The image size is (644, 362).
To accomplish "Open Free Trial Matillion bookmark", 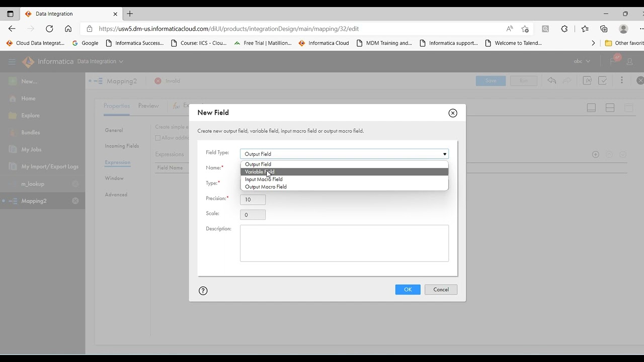I will (x=263, y=43).
